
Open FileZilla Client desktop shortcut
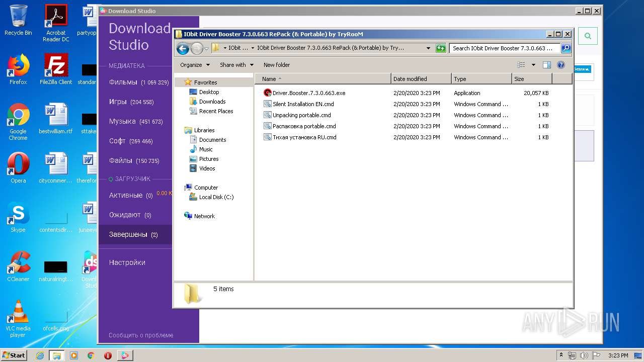(56, 69)
